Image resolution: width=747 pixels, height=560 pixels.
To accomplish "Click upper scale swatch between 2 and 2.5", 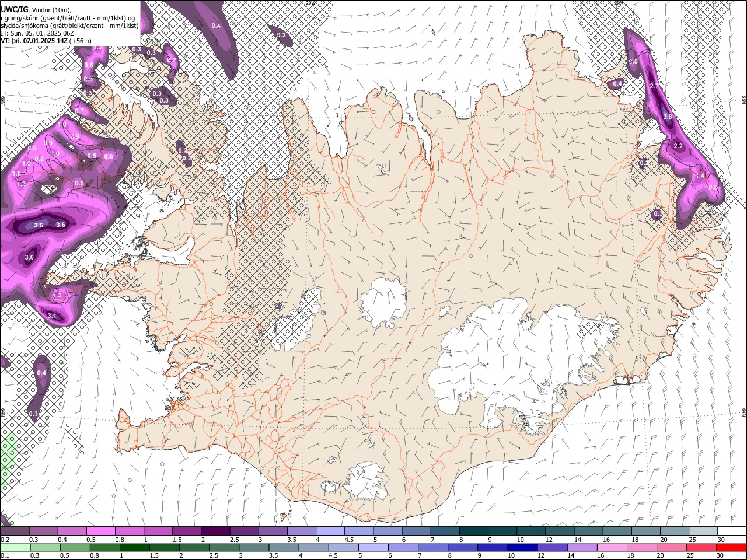I will [215, 531].
